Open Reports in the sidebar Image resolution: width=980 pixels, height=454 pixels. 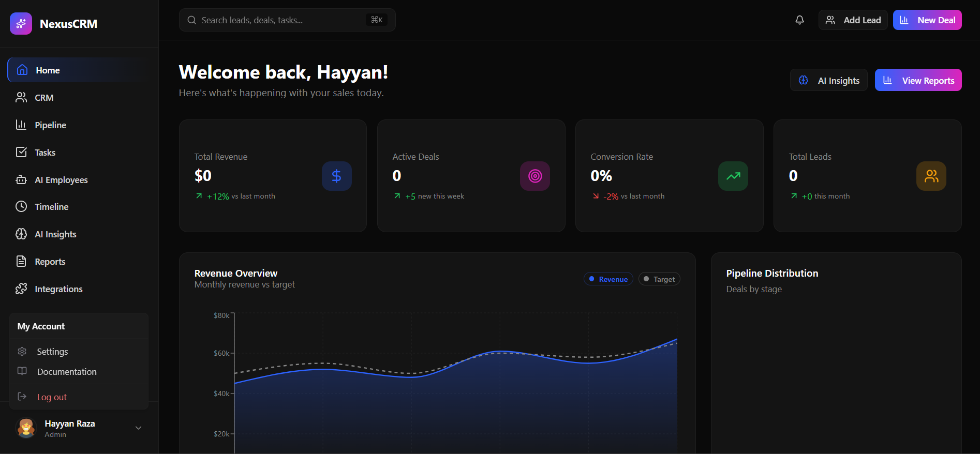coord(79,261)
